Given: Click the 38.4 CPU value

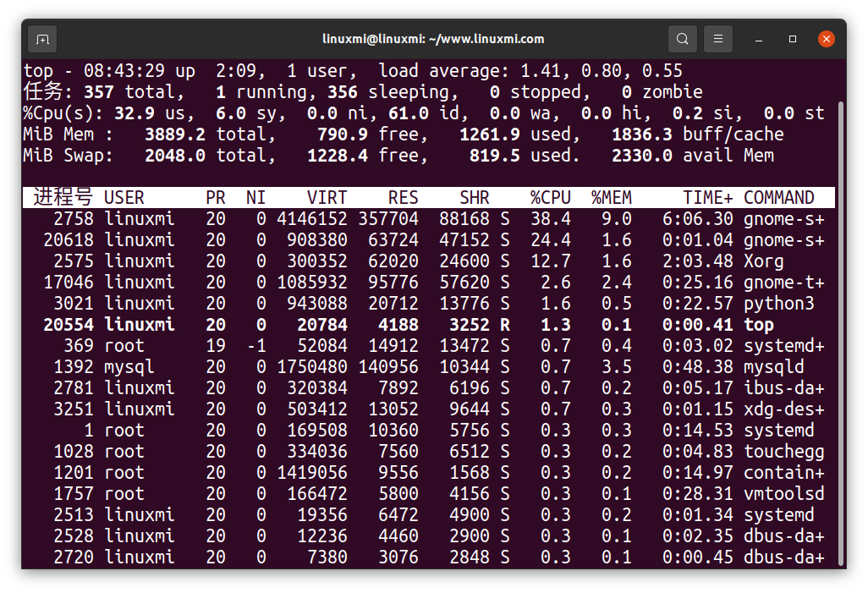Looking at the screenshot, I should tap(550, 219).
